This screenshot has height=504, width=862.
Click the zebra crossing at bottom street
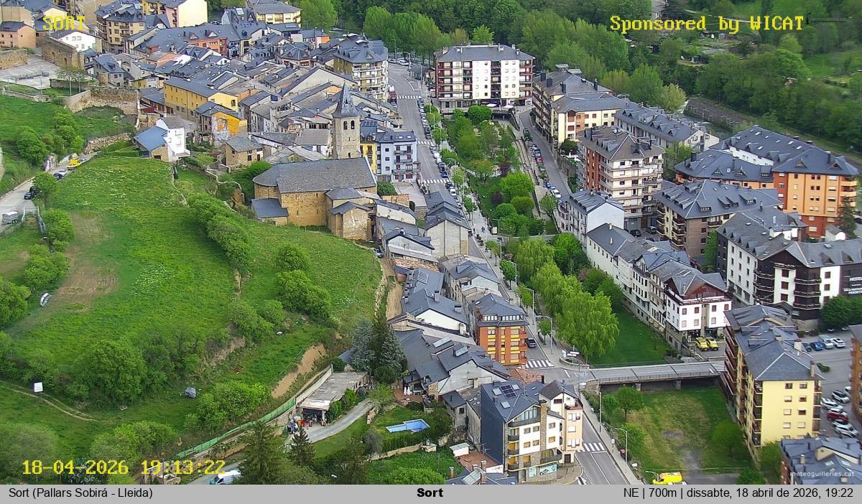tap(593, 447)
